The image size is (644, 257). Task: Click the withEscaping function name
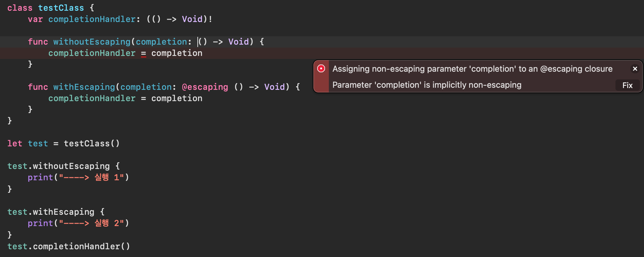pos(84,87)
